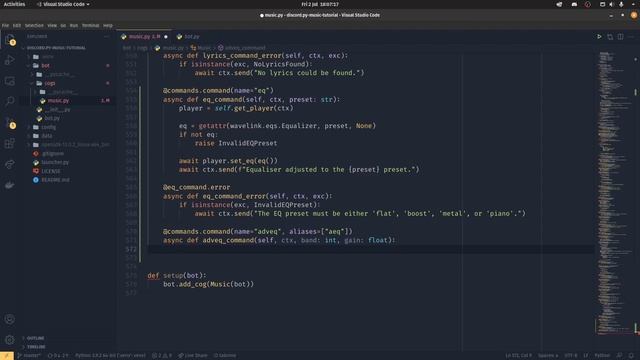Open the volume indicator in top bar
Screen dimensions: 640x360
click(611, 4)
